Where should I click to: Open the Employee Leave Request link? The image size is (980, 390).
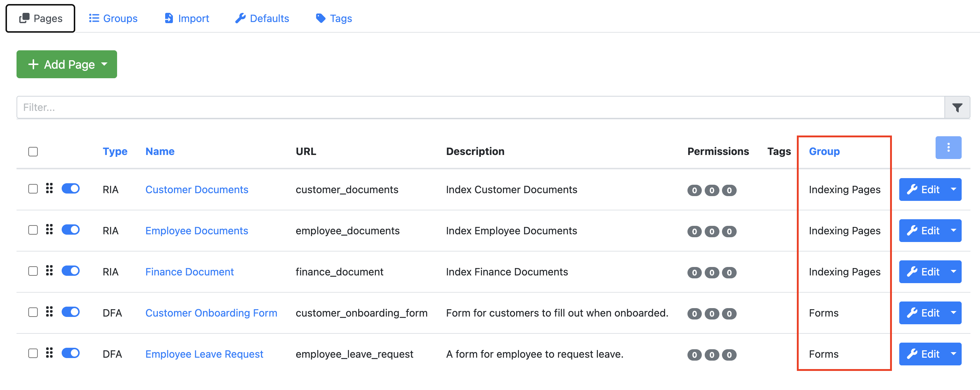204,354
